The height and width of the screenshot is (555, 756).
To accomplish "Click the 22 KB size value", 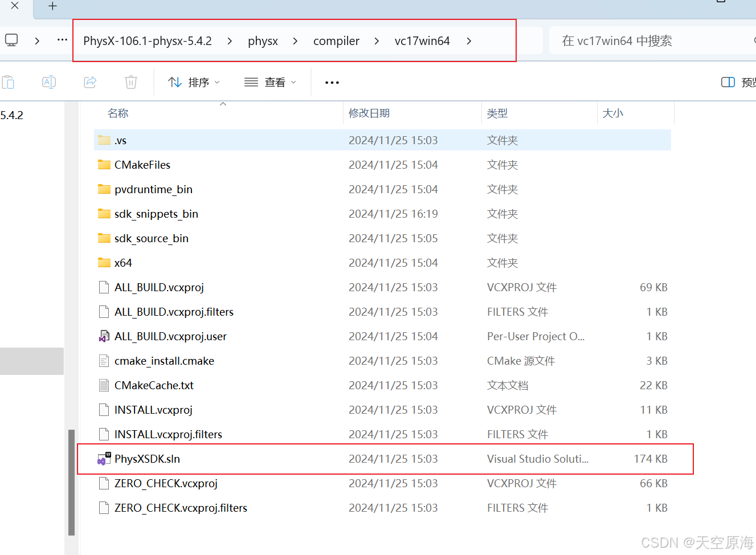I will coord(653,385).
